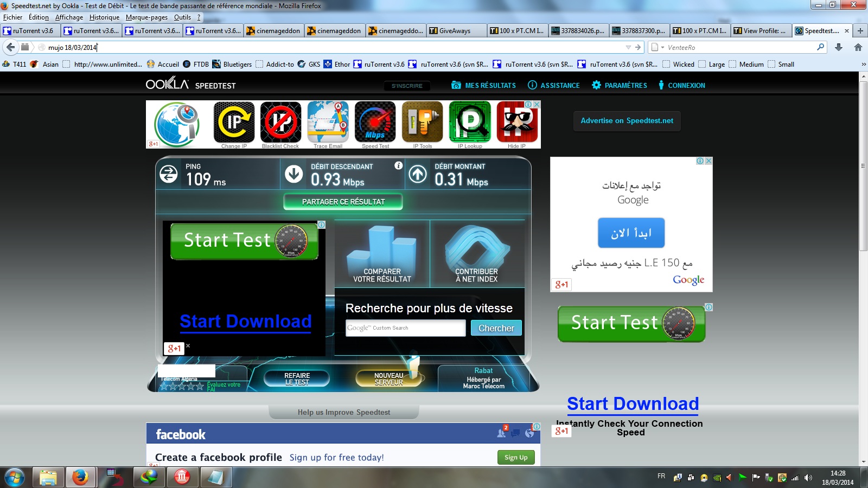Click the Hide IP icon
868x488 pixels.
pyautogui.click(x=517, y=122)
